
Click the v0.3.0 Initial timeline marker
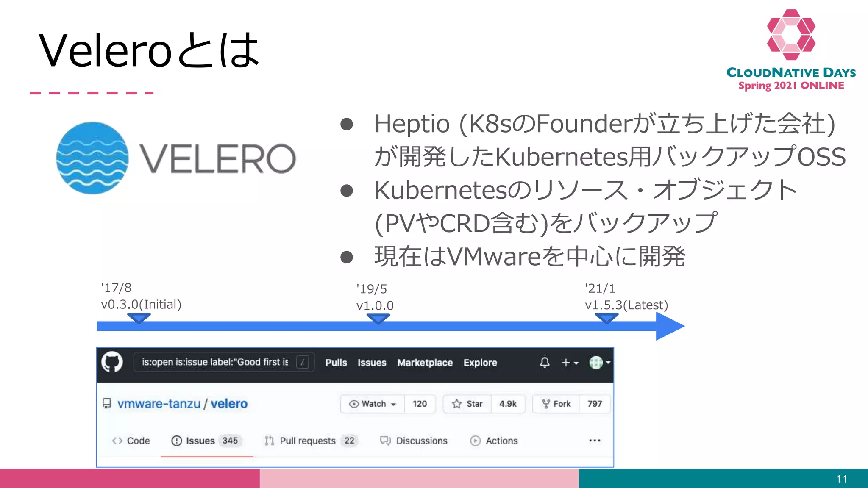tap(139, 319)
